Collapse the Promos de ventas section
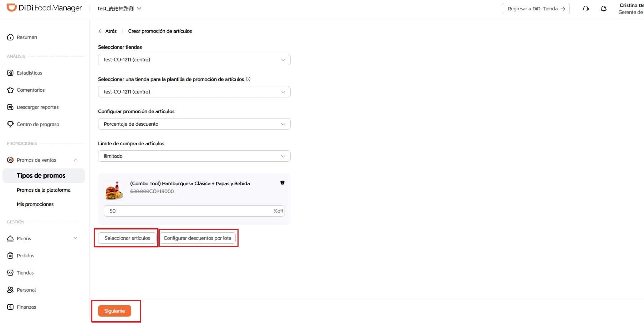The height and width of the screenshot is (323, 644). [x=75, y=160]
